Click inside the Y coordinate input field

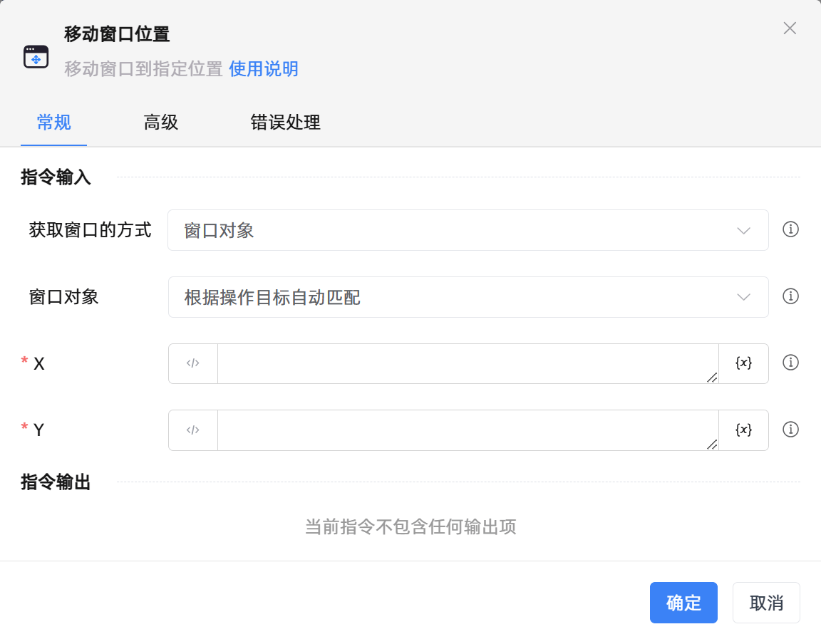tap(463, 430)
